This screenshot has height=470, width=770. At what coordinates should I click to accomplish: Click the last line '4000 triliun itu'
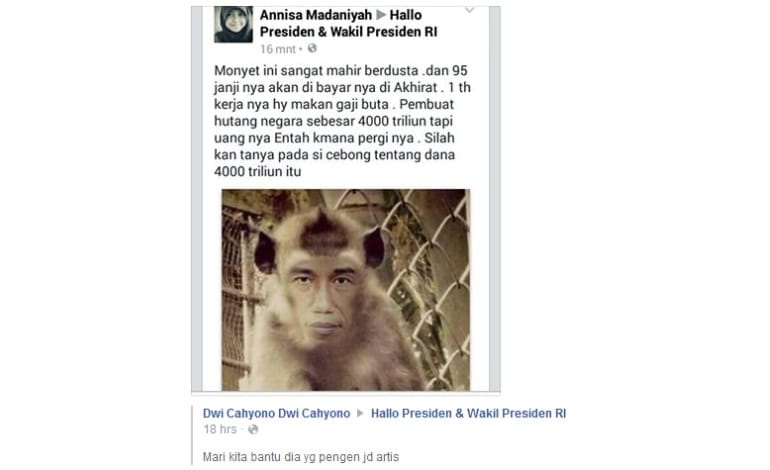(x=257, y=172)
